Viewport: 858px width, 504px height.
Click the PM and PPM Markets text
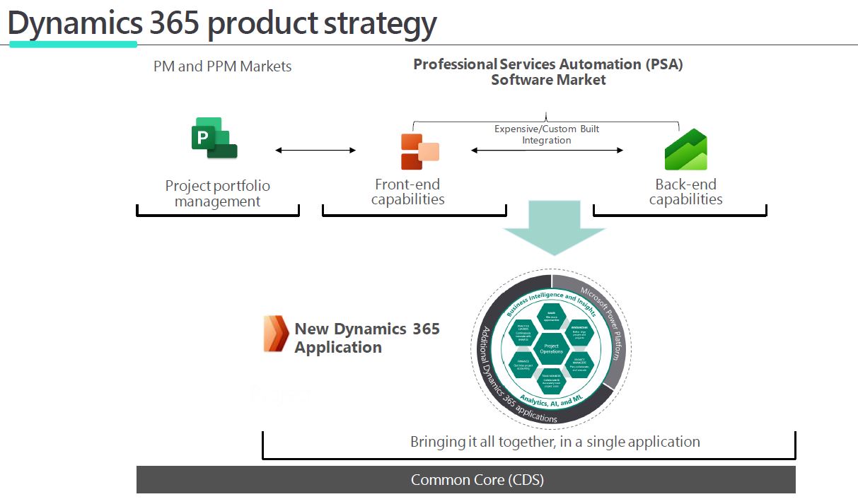[222, 66]
